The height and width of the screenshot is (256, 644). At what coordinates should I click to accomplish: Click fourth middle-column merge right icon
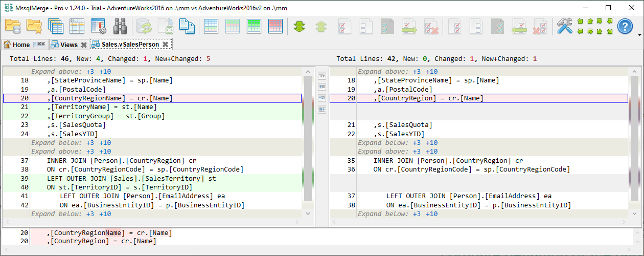[322, 110]
